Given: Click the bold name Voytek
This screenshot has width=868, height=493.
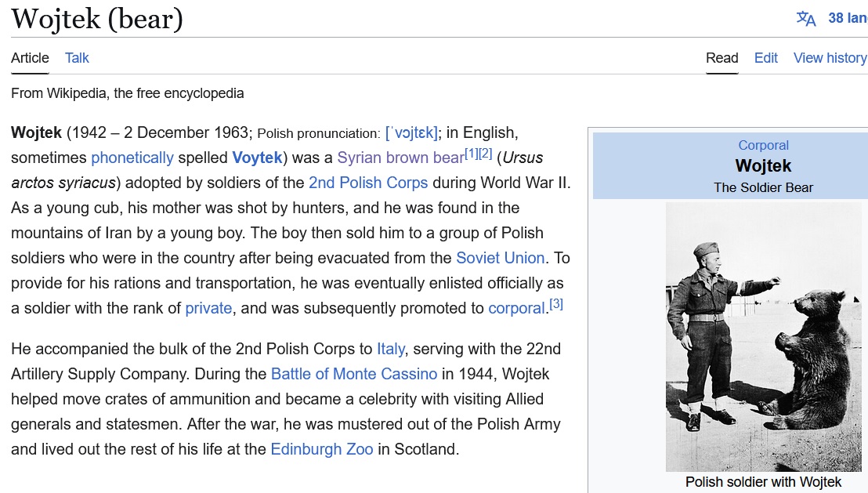Looking at the screenshot, I should (x=258, y=158).
